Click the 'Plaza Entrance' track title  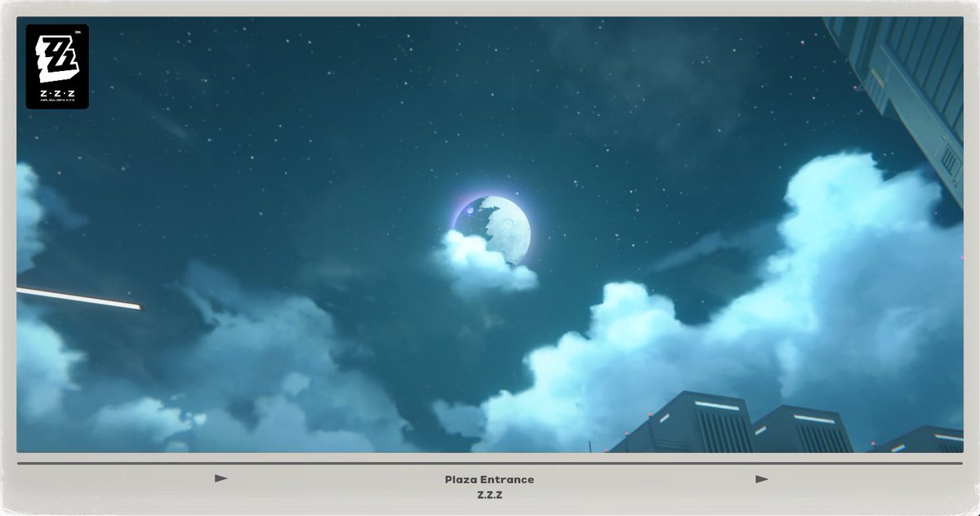click(x=489, y=479)
